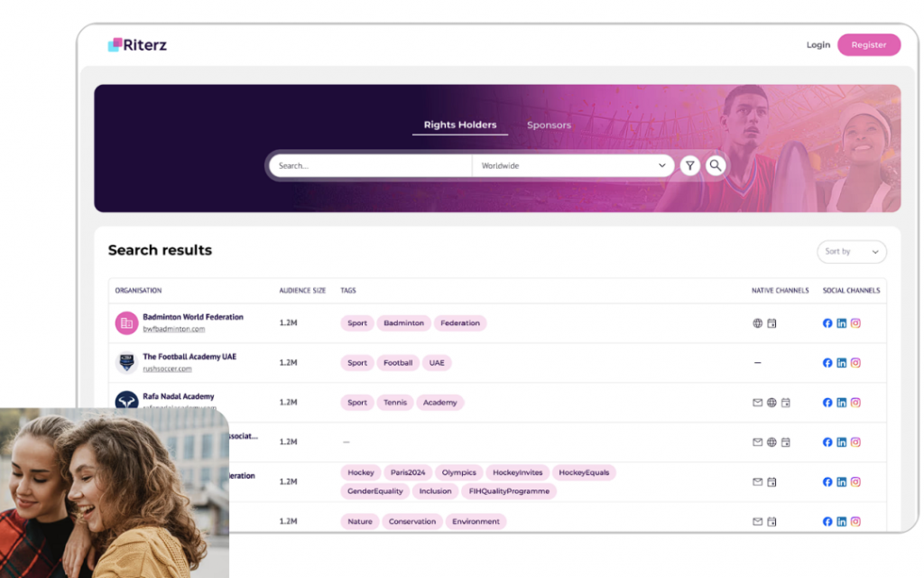
Task: Click email icon in the Hockey-tagged row
Action: pyautogui.click(x=757, y=482)
